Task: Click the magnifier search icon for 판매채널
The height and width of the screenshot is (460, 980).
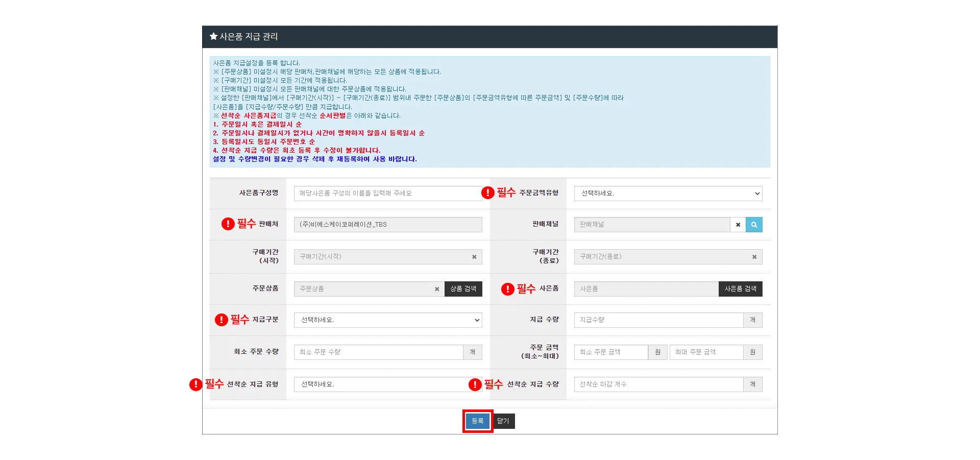Action: point(754,225)
